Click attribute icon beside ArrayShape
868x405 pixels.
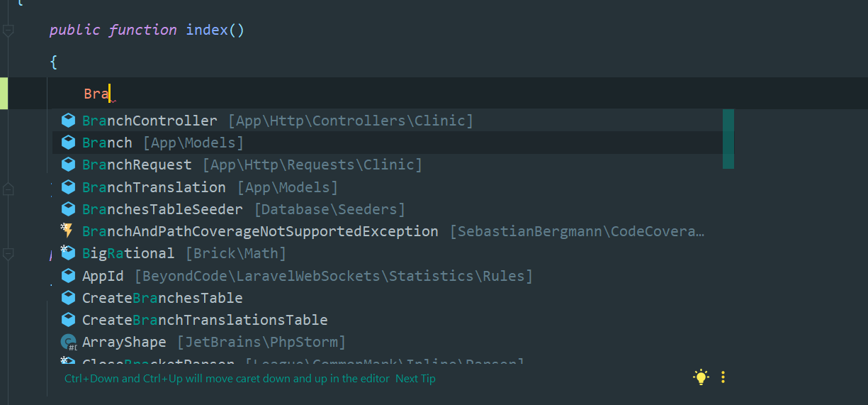tap(69, 343)
